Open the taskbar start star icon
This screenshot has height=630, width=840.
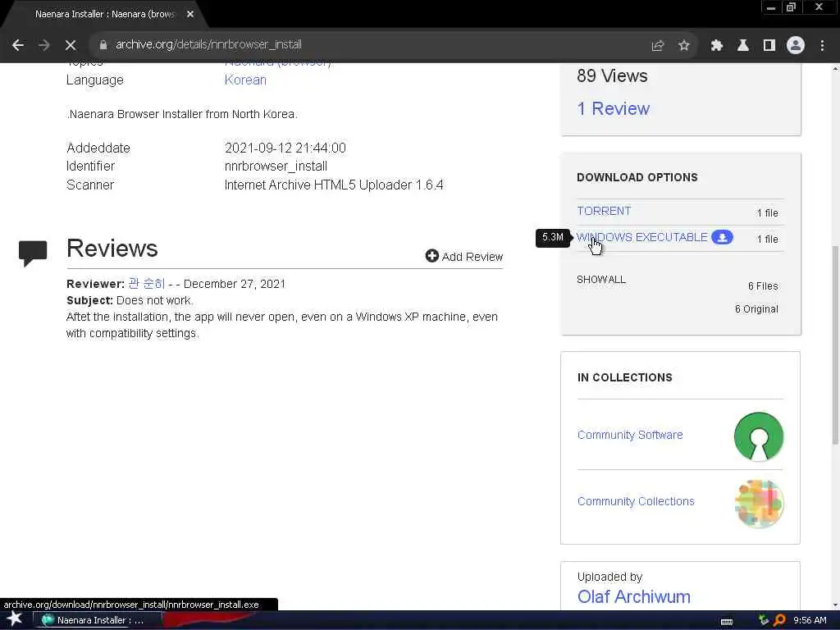[x=15, y=619]
